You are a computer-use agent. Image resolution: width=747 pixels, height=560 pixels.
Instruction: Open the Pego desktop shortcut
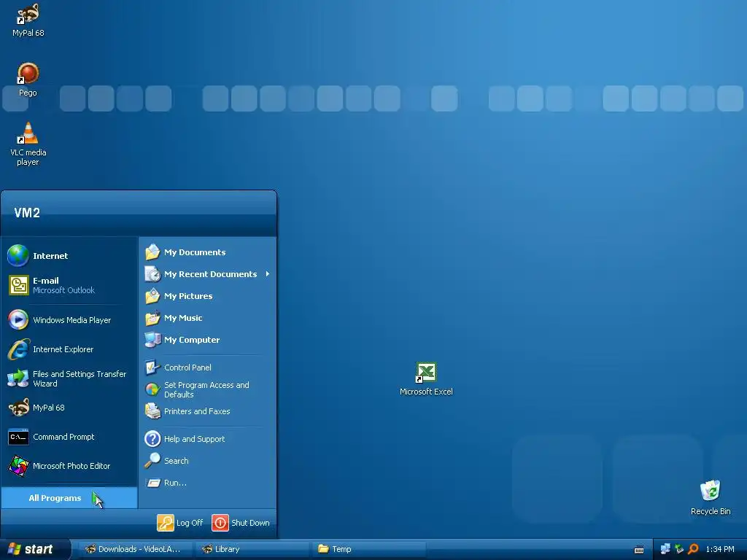[x=28, y=74]
